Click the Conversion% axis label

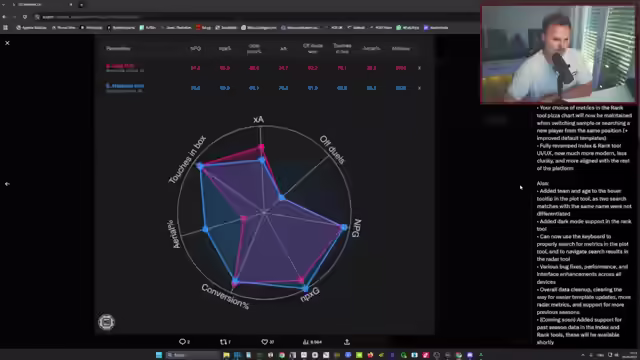(x=225, y=297)
